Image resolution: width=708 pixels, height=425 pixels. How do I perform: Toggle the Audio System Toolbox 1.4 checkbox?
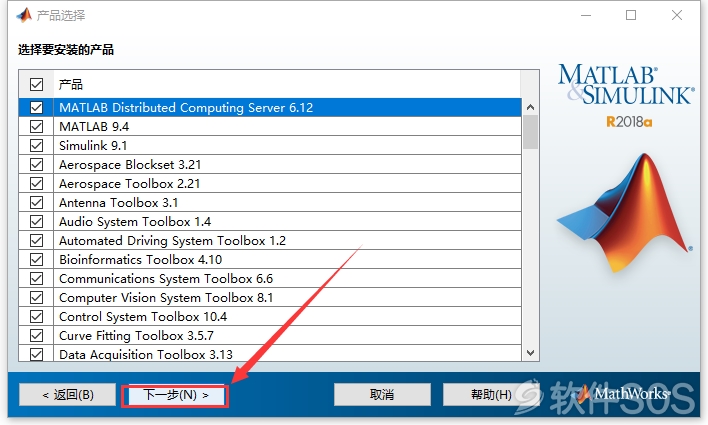(x=36, y=221)
